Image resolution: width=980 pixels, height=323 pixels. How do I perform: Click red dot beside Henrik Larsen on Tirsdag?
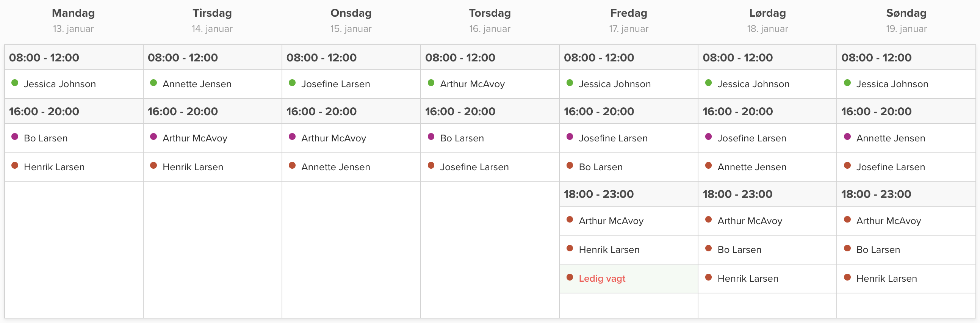point(153,166)
